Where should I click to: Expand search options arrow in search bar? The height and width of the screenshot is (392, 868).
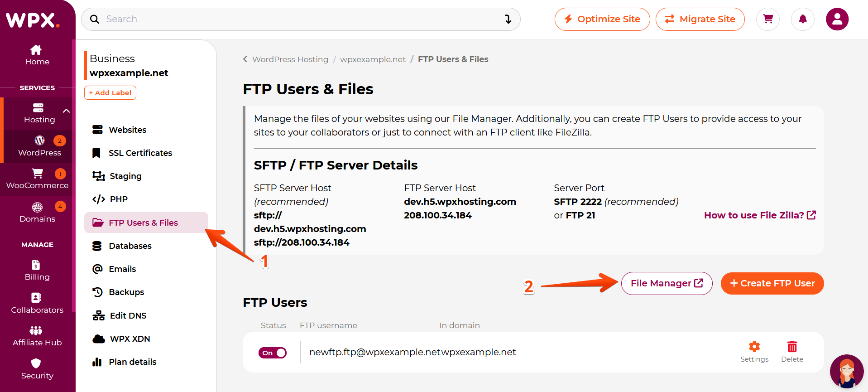coord(508,19)
